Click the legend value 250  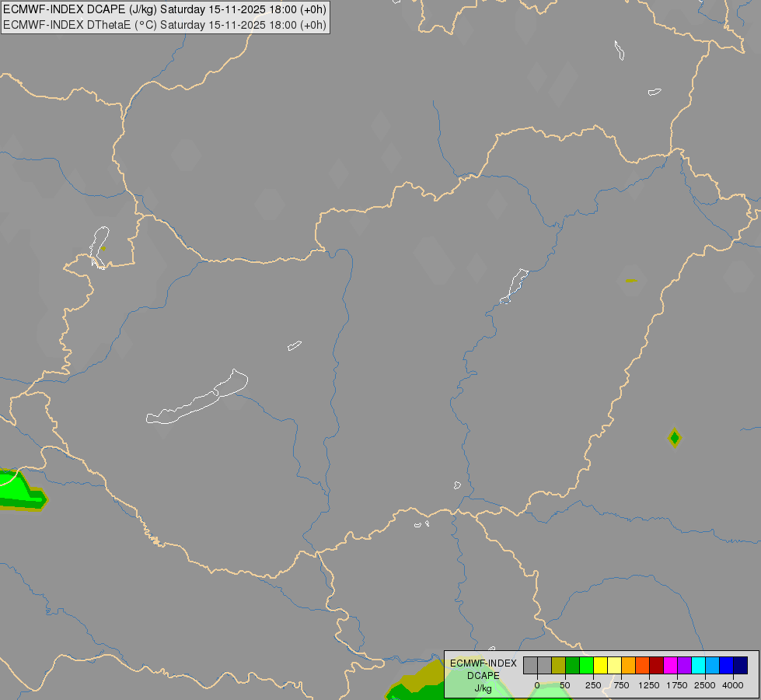coord(593,685)
